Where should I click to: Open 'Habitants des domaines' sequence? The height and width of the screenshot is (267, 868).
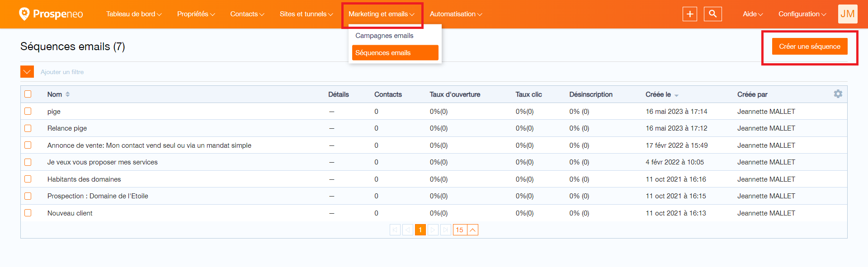coord(84,179)
